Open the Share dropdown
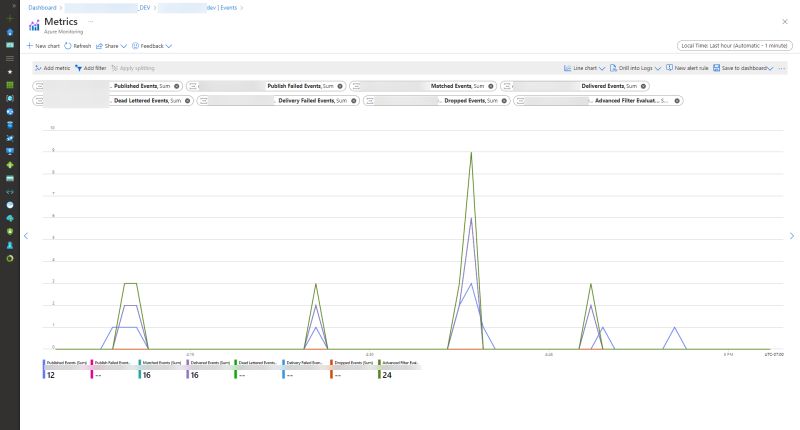The width and height of the screenshot is (800, 430). pos(111,46)
